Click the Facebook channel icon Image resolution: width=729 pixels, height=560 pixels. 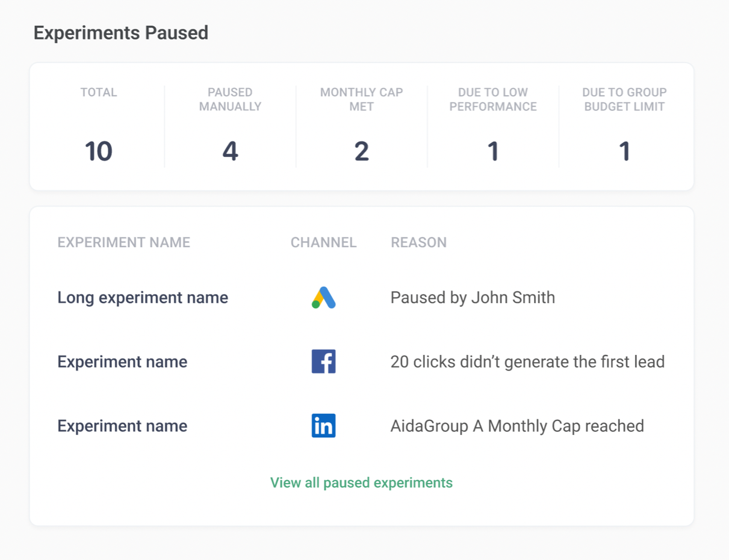[323, 362]
